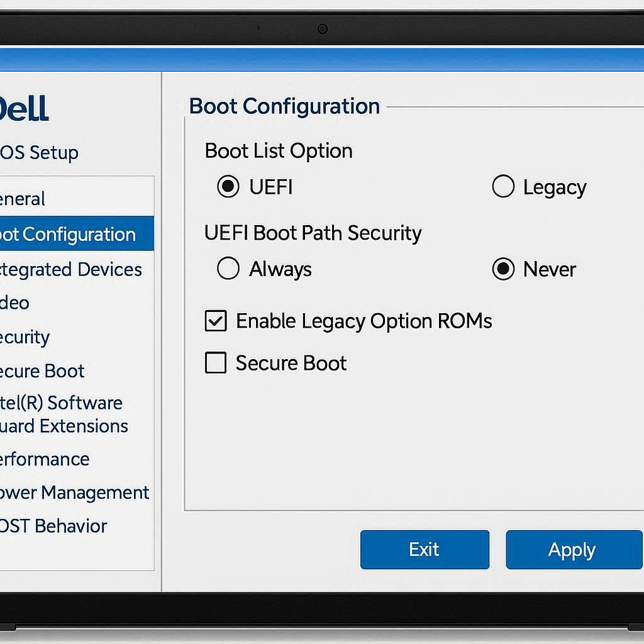Enable the Secure Boot checkbox
Image resolution: width=644 pixels, height=644 pixels.
pyautogui.click(x=215, y=363)
